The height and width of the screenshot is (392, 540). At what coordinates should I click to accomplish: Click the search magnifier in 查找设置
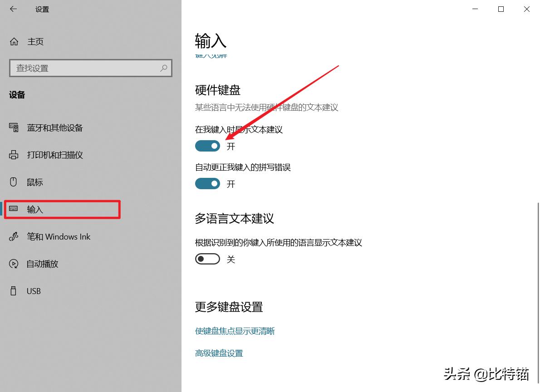[x=163, y=68]
